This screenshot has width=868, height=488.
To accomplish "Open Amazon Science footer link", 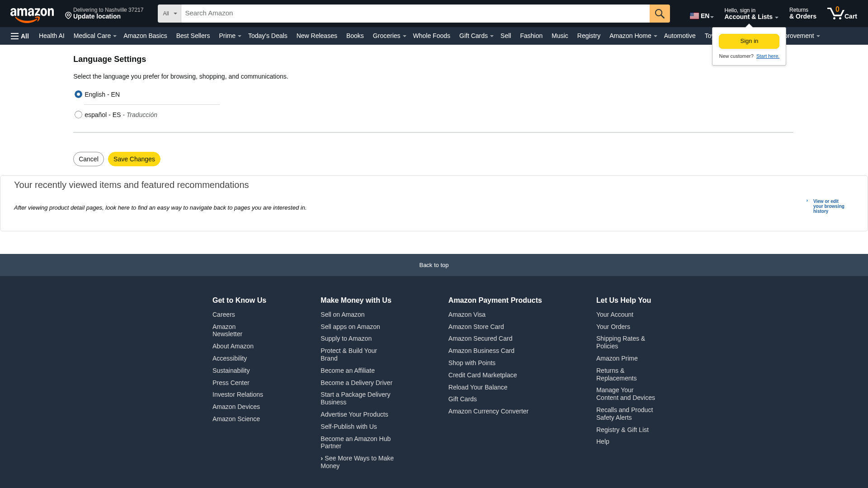I will (x=236, y=419).
